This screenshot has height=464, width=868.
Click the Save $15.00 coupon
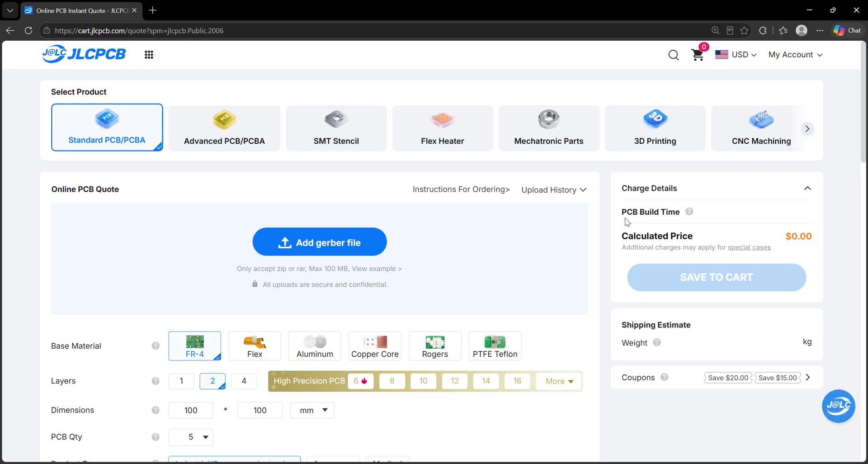click(x=778, y=378)
